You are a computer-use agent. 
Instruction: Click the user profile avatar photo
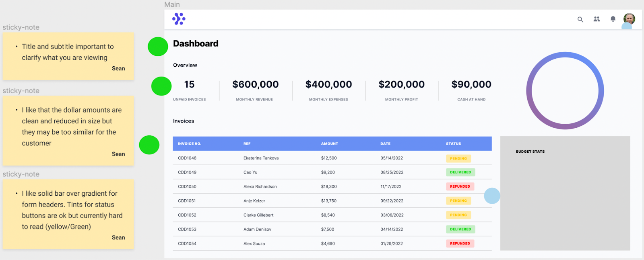coord(629,18)
